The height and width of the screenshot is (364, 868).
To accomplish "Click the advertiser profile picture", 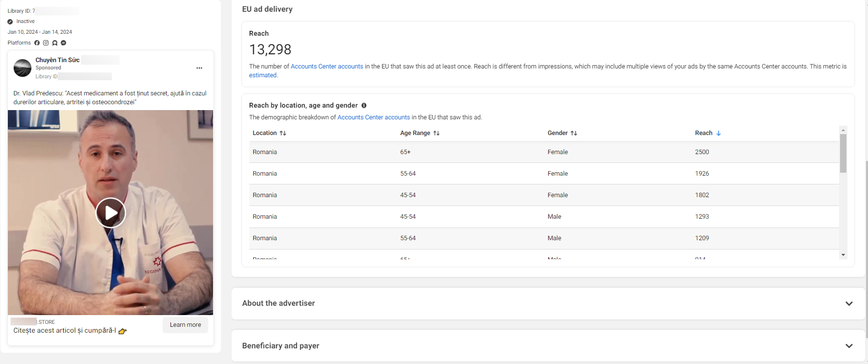I will point(23,68).
